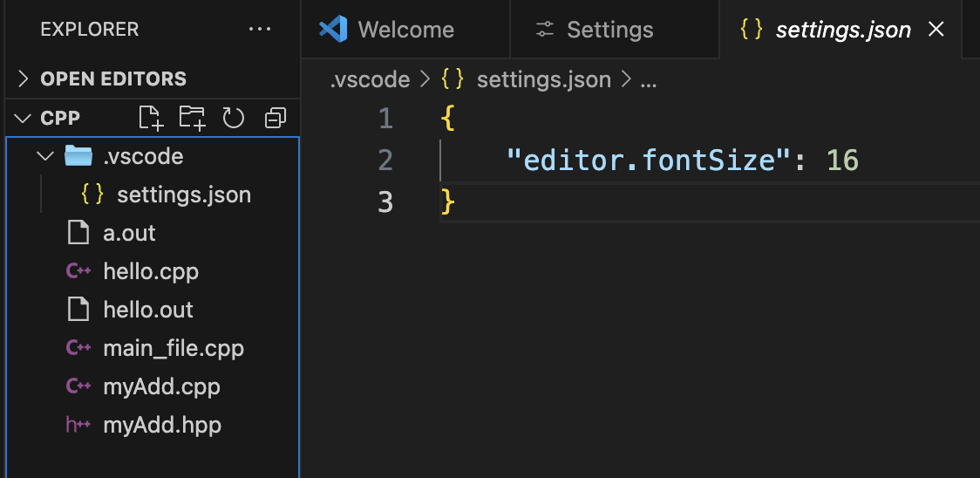The height and width of the screenshot is (478, 980).
Task: Click the sliders icon on Settings tab
Action: point(545,30)
